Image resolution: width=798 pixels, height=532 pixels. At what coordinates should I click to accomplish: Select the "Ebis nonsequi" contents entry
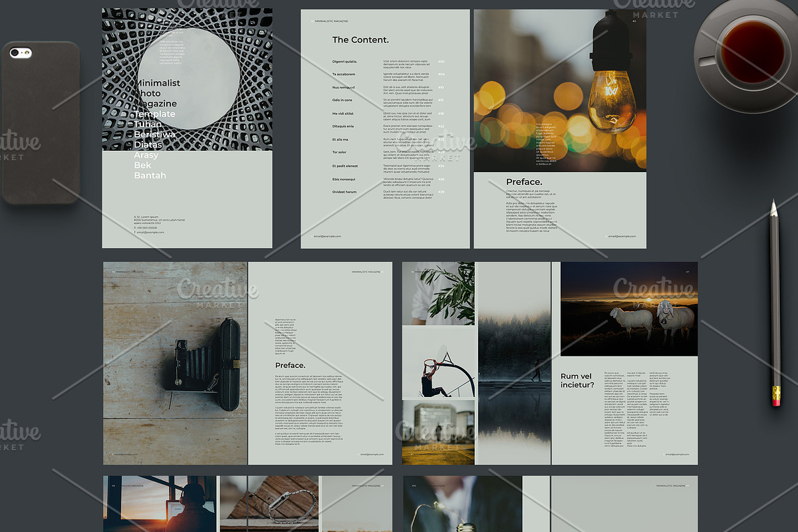pos(344,179)
